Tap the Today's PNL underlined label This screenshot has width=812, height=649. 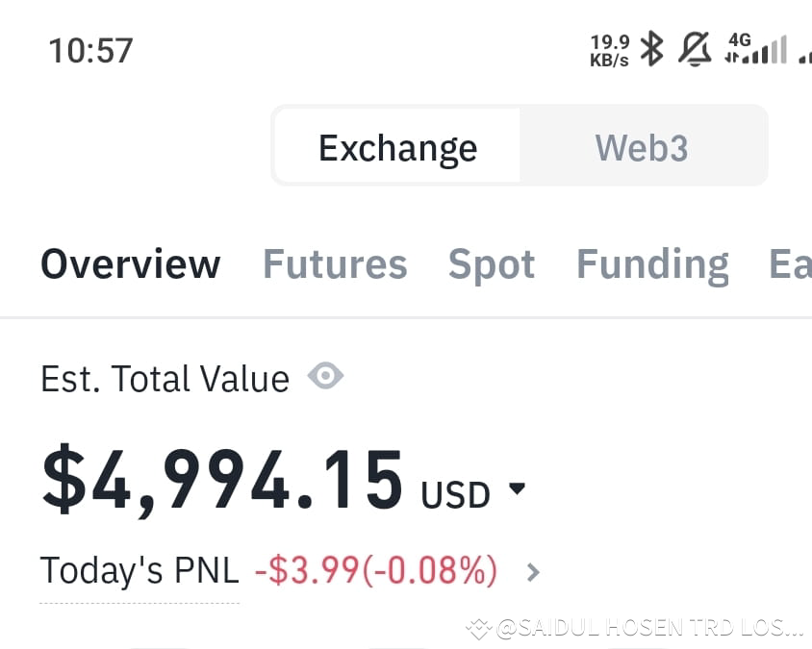(x=140, y=570)
